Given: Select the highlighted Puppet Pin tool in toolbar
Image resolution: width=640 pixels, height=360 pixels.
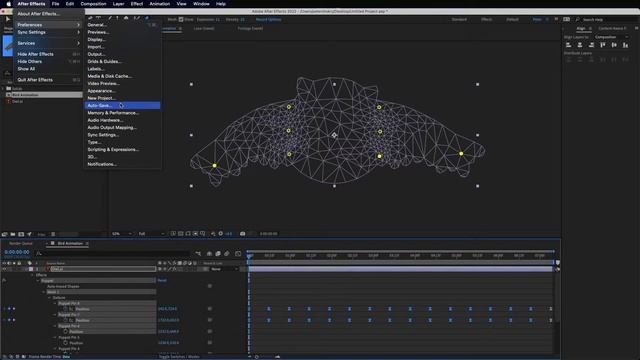Looking at the screenshot, I should pyautogui.click(x=147, y=18).
